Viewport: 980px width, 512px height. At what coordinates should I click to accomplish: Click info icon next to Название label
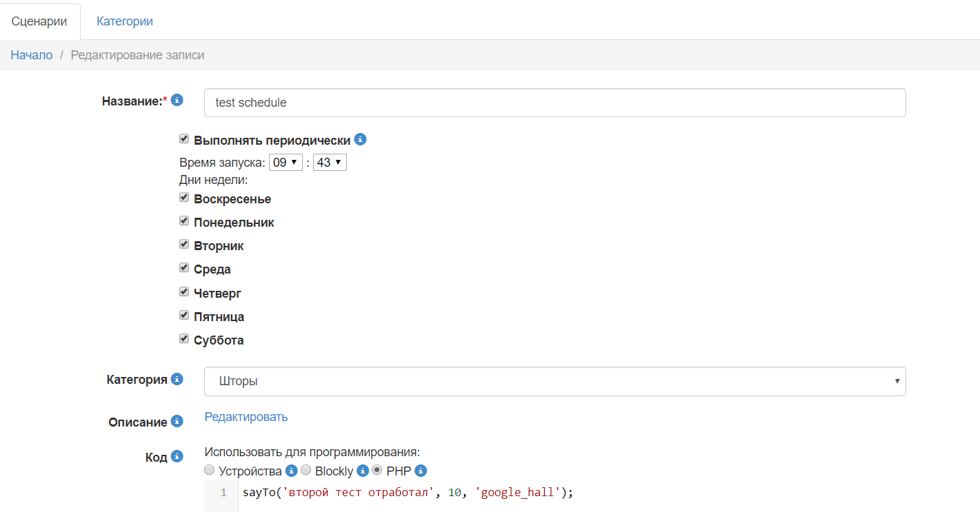click(x=177, y=101)
